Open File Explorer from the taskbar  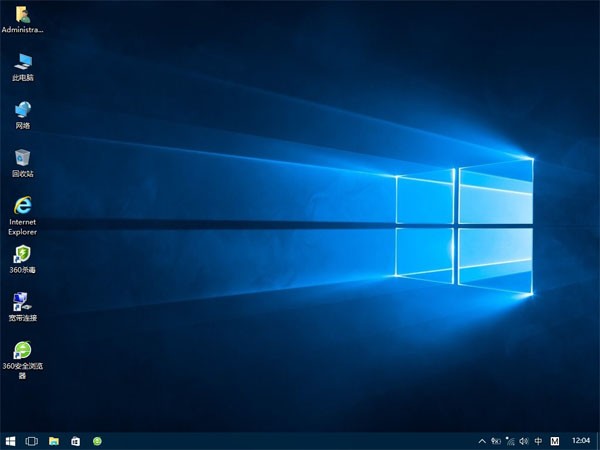pyautogui.click(x=54, y=441)
